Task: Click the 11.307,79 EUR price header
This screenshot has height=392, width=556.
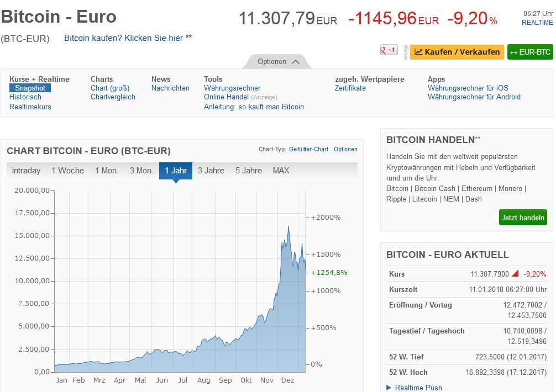Action: click(287, 18)
